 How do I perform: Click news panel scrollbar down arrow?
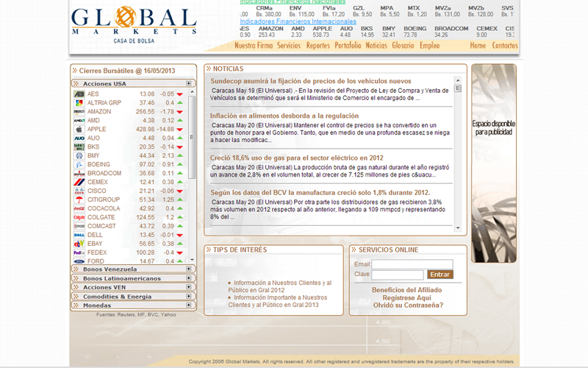(x=458, y=227)
